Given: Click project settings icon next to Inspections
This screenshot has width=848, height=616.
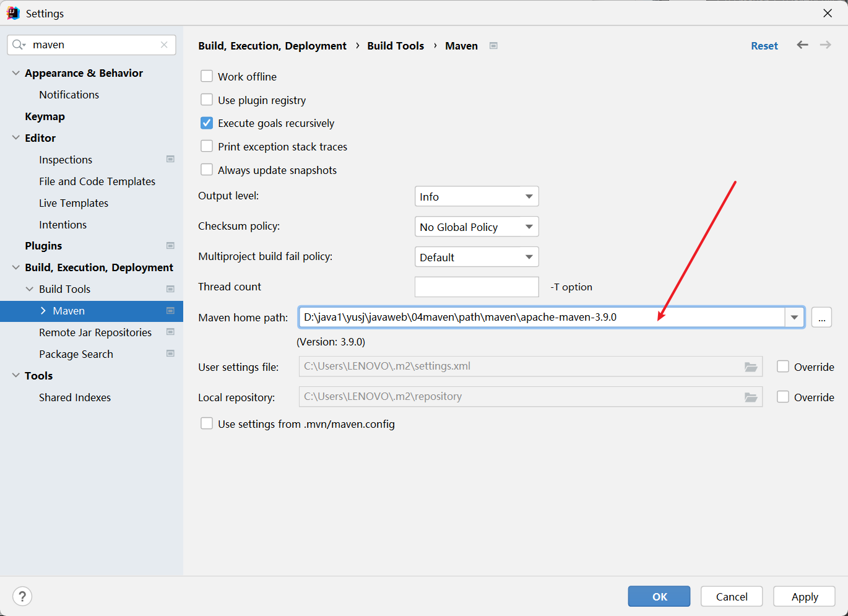Looking at the screenshot, I should click(170, 159).
